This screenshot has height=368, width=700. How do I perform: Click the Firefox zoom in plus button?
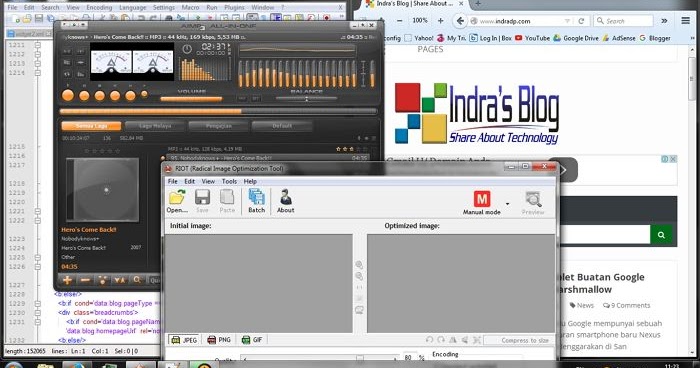tap(441, 21)
